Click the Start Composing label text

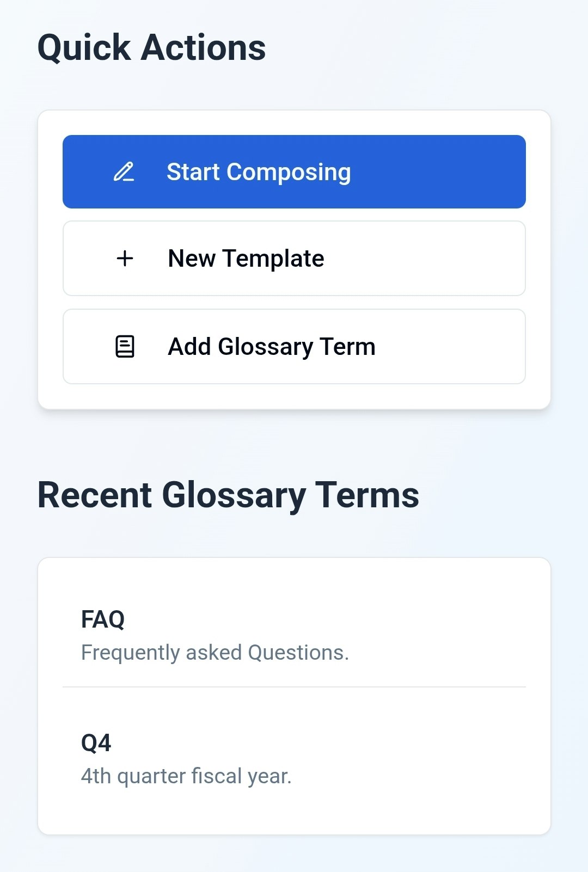coord(259,172)
